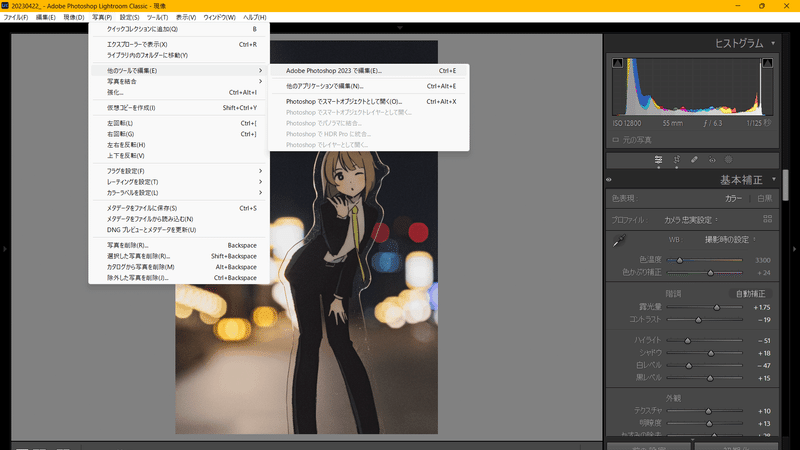The height and width of the screenshot is (450, 800).
Task: Choose カタログから写真を削除(M)
Action: pyautogui.click(x=179, y=267)
